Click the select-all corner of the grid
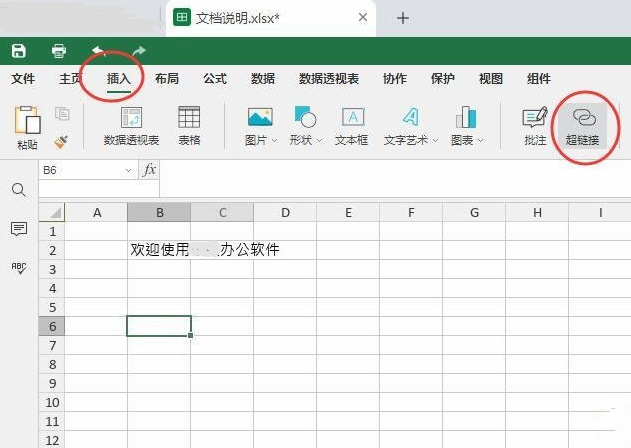This screenshot has height=448, width=631. pyautogui.click(x=52, y=212)
